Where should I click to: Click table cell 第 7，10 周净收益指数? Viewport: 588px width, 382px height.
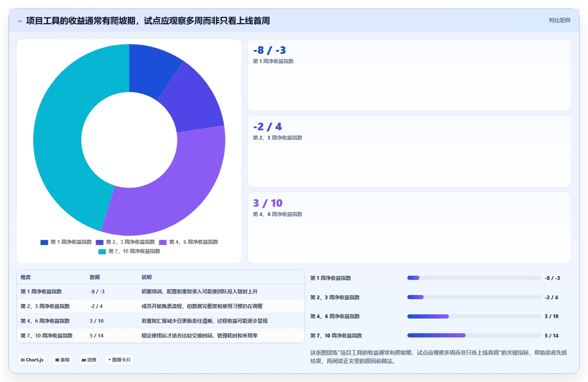tap(47, 336)
